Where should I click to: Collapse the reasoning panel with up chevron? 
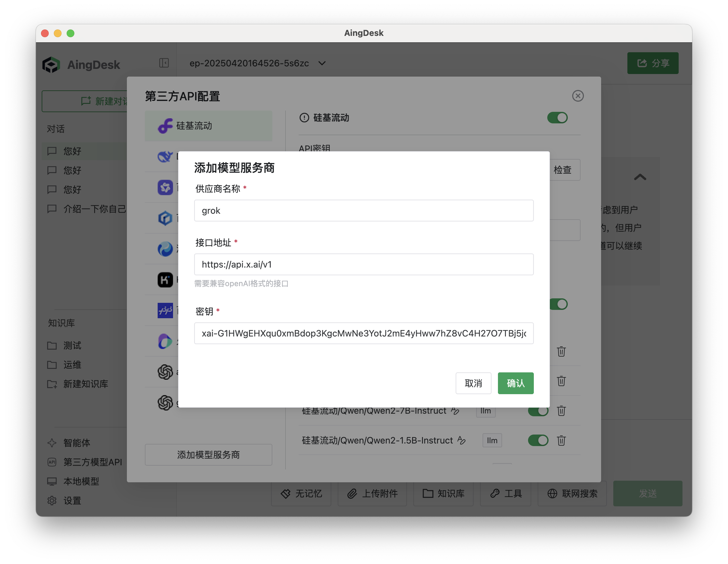pos(640,177)
